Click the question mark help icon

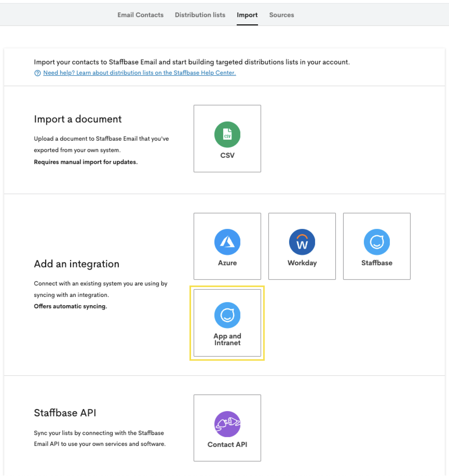pos(37,73)
